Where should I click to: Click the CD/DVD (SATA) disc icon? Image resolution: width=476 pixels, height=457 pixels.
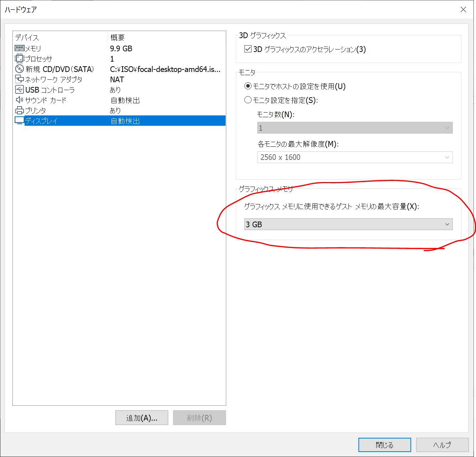[x=19, y=69]
